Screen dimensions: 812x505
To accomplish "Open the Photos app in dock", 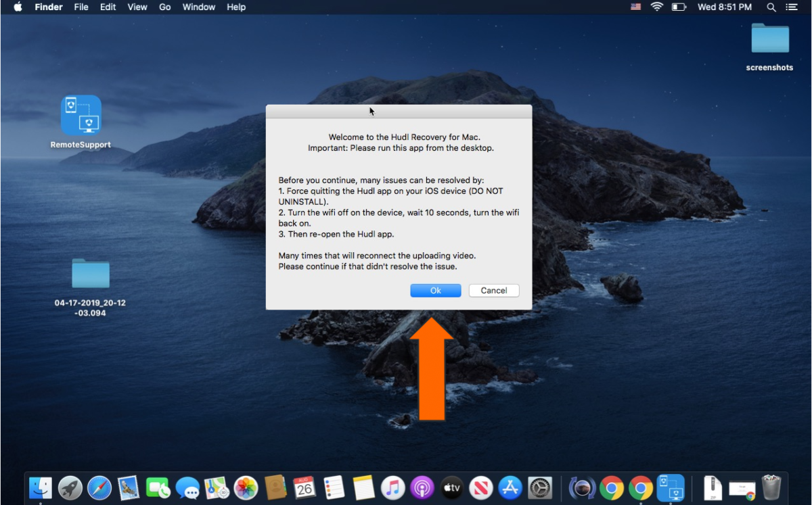I will 246,487.
